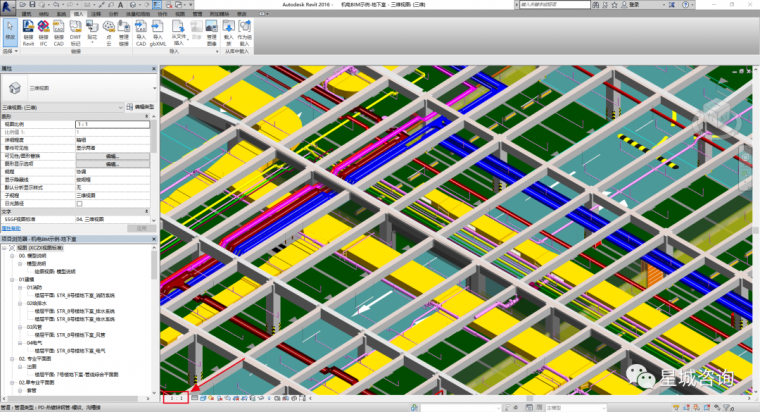
Task: Click the Properties help link
Action: point(12,227)
